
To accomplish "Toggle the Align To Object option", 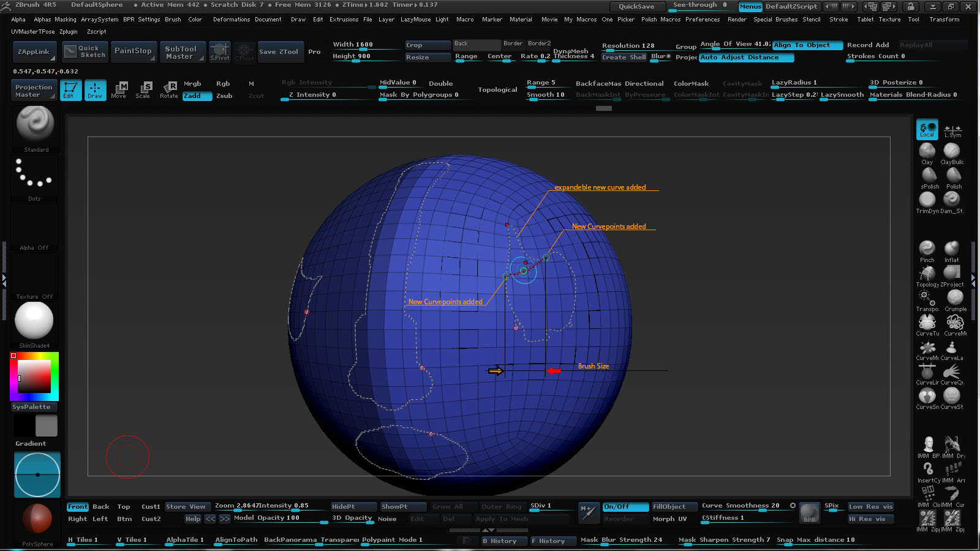I will click(801, 45).
